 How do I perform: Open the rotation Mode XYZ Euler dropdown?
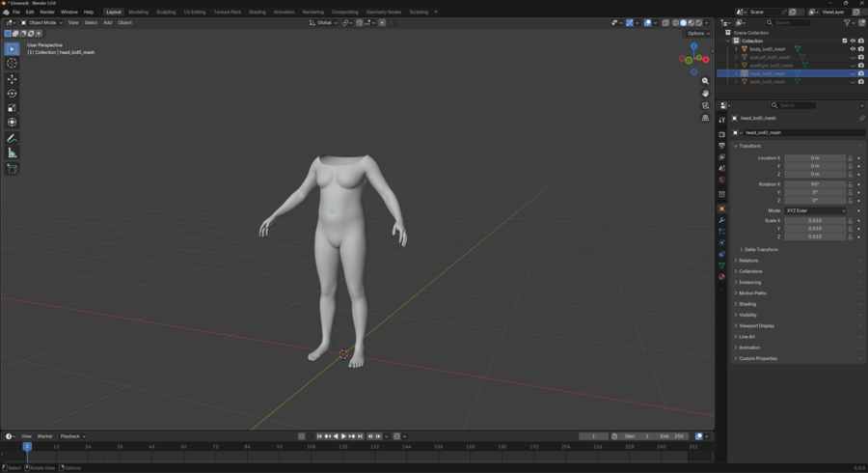click(x=815, y=210)
